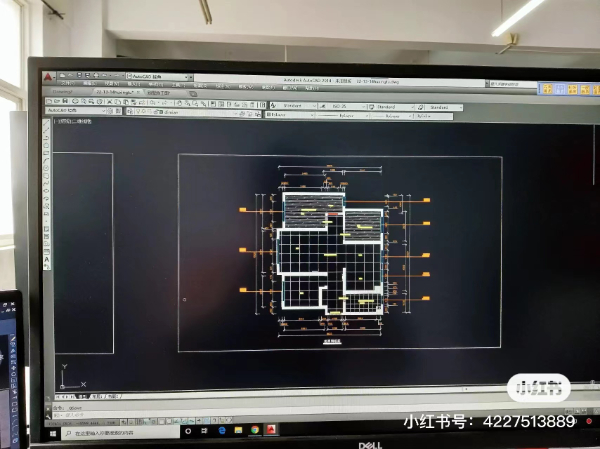Open the ISO-25 dimension style dropdown
Viewport: 600px width, 449px height.
pos(347,106)
